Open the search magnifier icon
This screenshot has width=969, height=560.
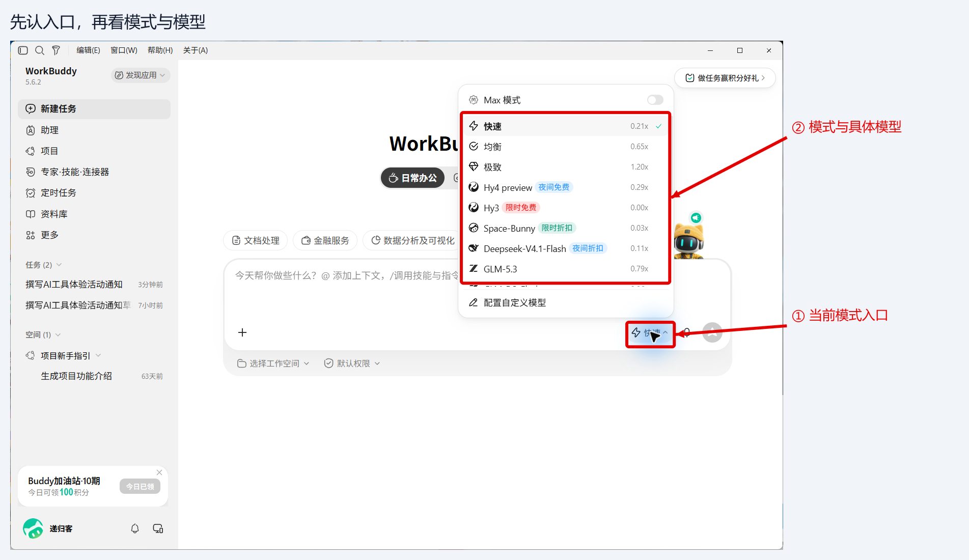tap(40, 50)
